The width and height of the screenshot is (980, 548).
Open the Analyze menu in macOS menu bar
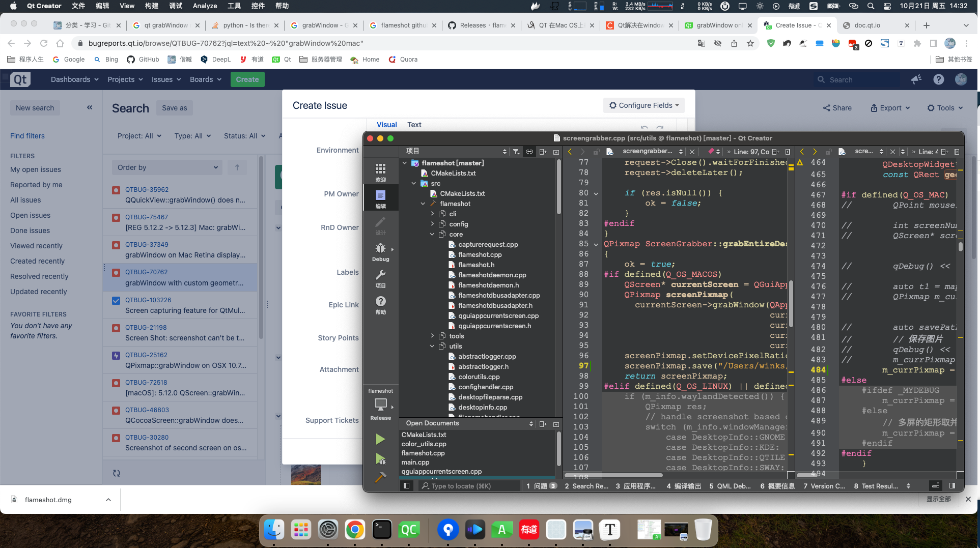205,6
